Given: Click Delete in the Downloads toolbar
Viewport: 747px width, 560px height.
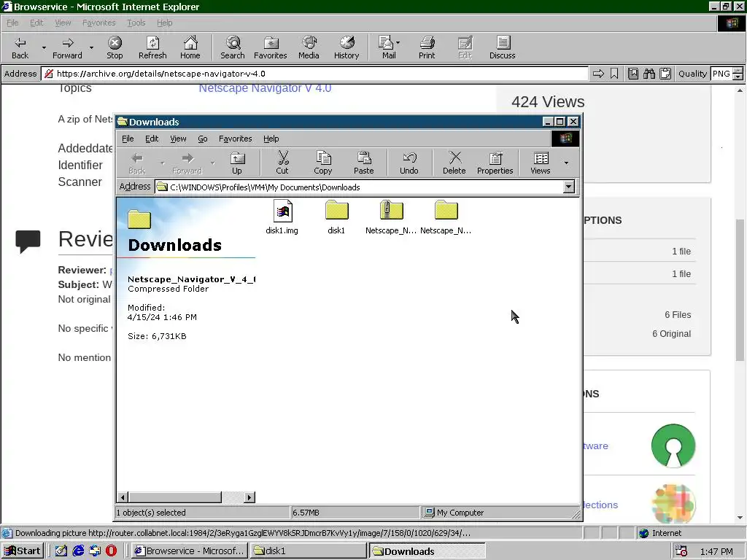Looking at the screenshot, I should click(x=454, y=163).
